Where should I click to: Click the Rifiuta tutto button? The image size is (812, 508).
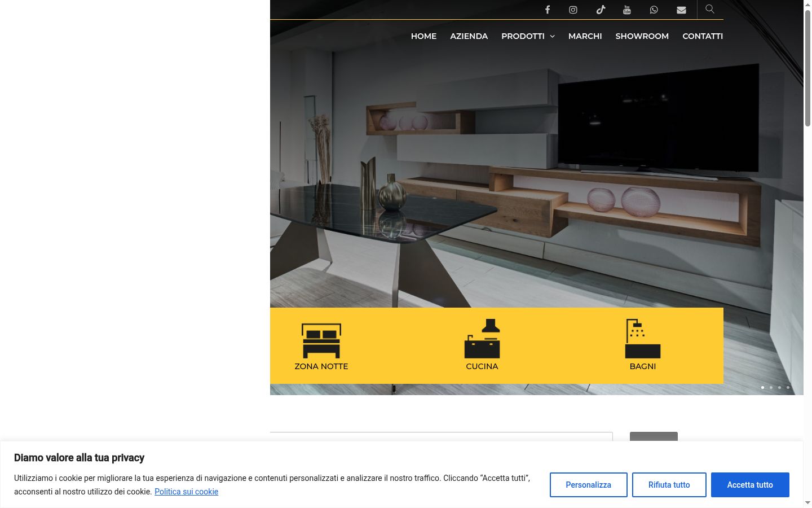[669, 485]
